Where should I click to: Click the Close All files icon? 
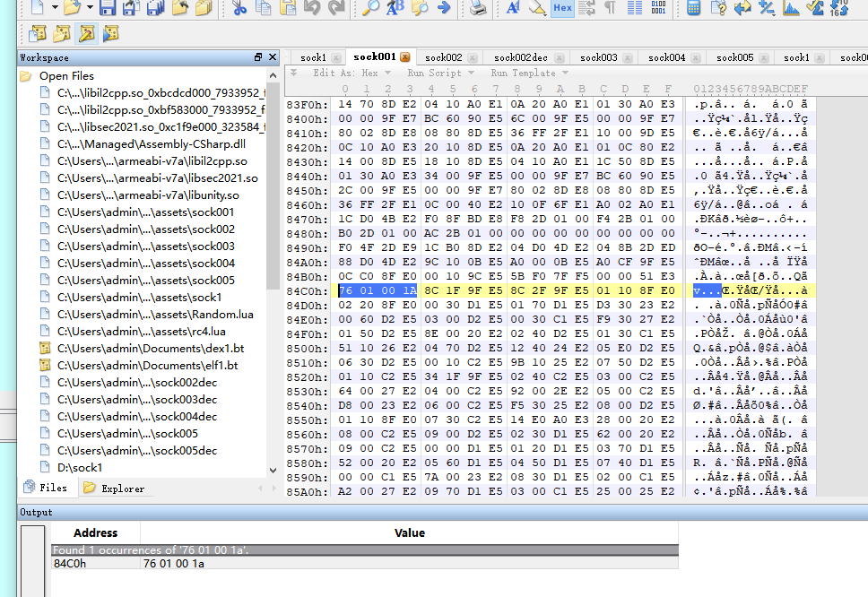(x=204, y=7)
